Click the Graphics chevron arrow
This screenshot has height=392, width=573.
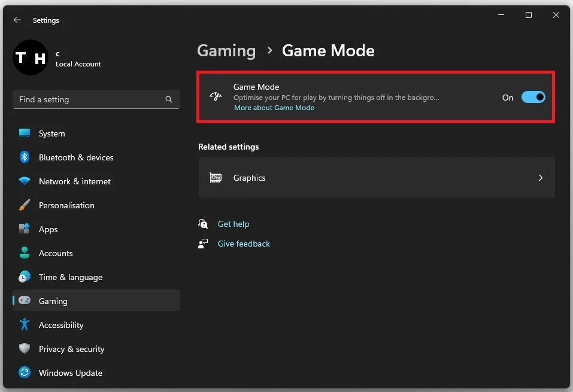pyautogui.click(x=540, y=177)
